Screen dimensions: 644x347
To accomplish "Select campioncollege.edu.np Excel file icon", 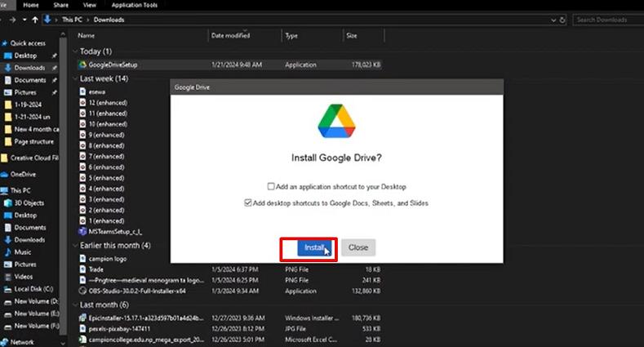I will point(82,340).
